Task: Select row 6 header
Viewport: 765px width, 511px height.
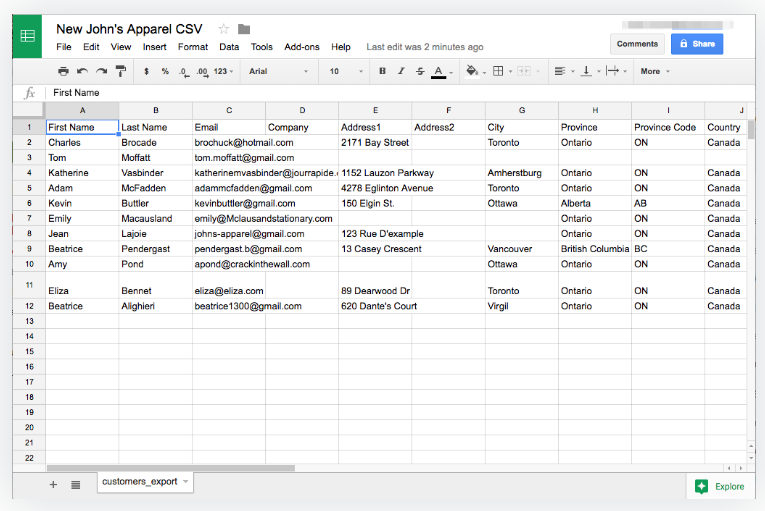Action: [x=29, y=203]
